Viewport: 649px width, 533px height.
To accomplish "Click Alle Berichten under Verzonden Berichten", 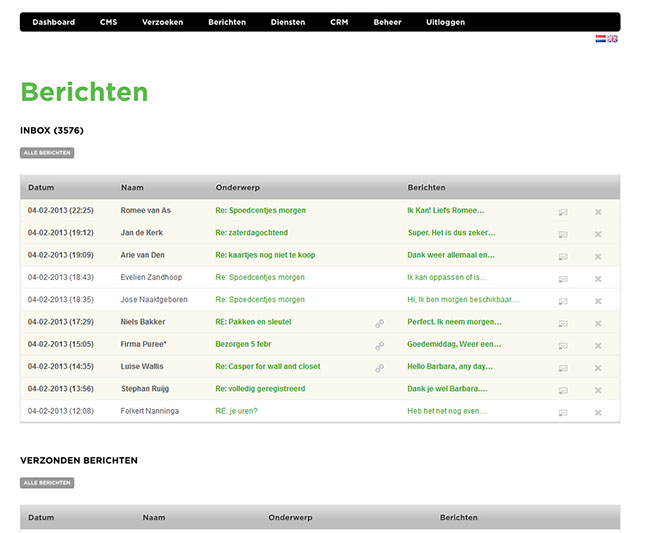I will [47, 483].
